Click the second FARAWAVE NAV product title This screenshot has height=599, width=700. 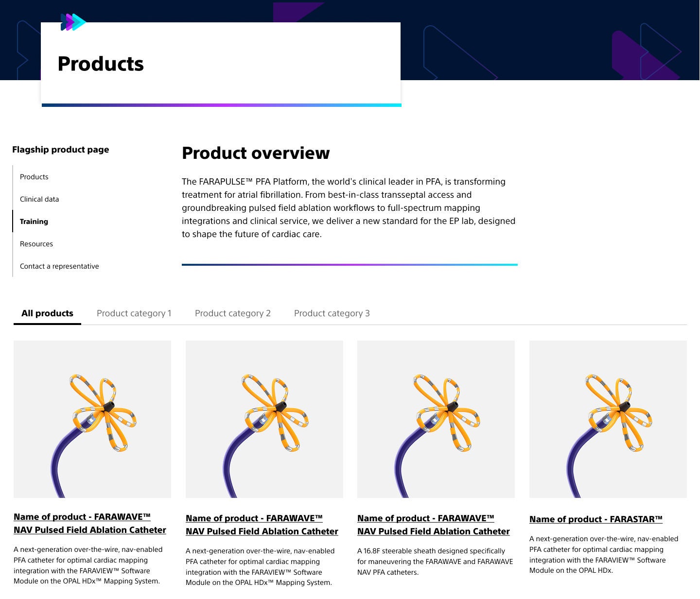262,525
